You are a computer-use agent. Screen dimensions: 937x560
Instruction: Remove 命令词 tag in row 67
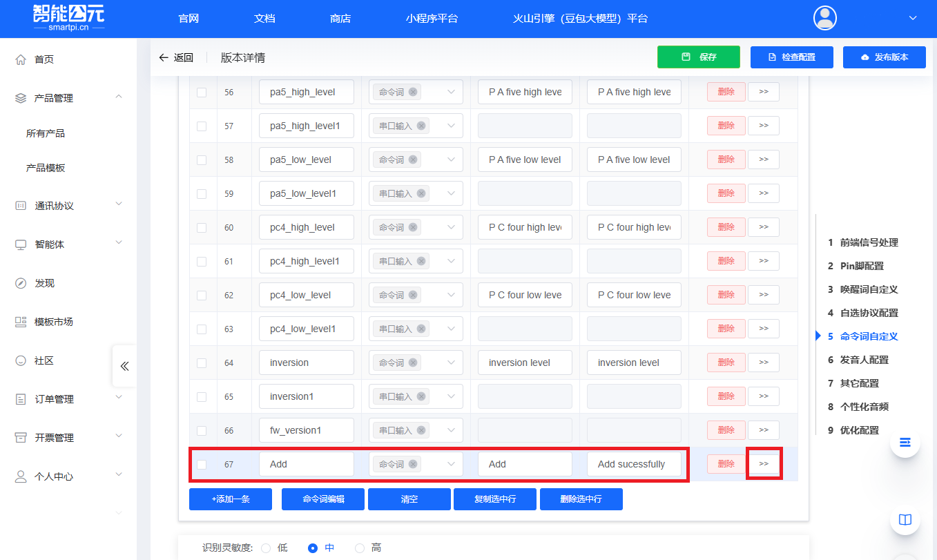pos(413,464)
